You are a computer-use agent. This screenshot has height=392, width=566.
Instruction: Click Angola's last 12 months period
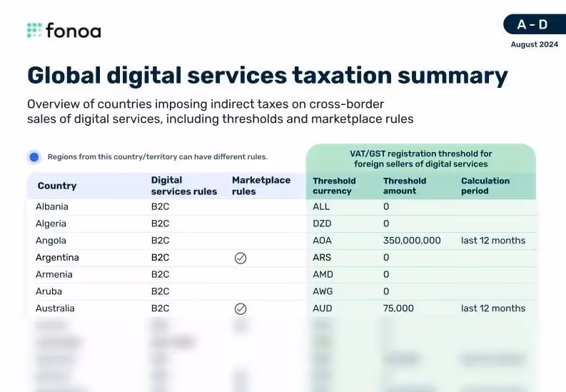pos(493,241)
